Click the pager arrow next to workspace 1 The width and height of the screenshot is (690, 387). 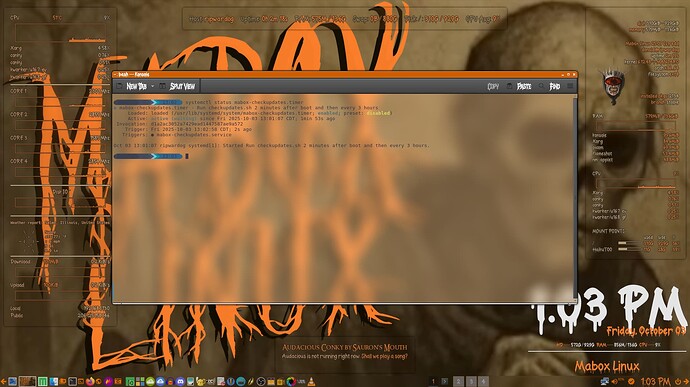pos(444,381)
